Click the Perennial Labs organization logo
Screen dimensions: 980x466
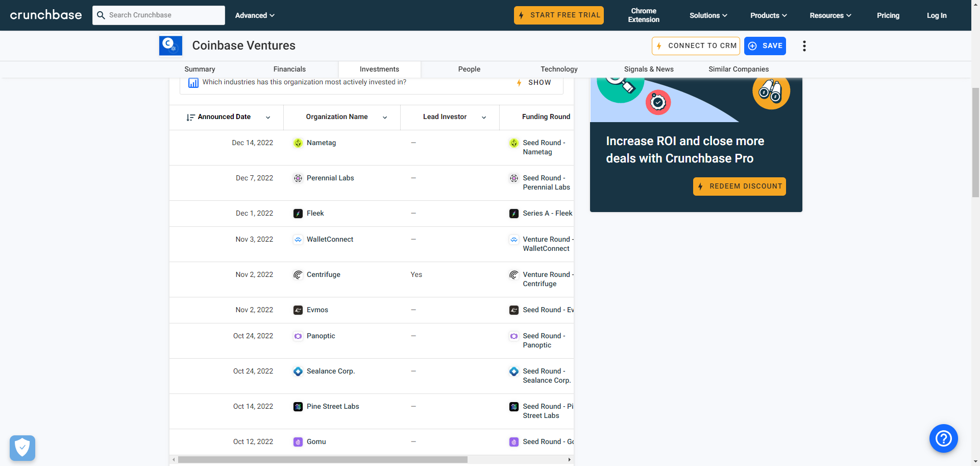298,178
